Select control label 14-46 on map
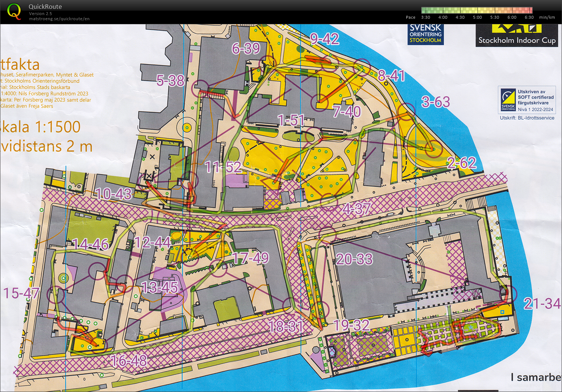 coord(90,244)
